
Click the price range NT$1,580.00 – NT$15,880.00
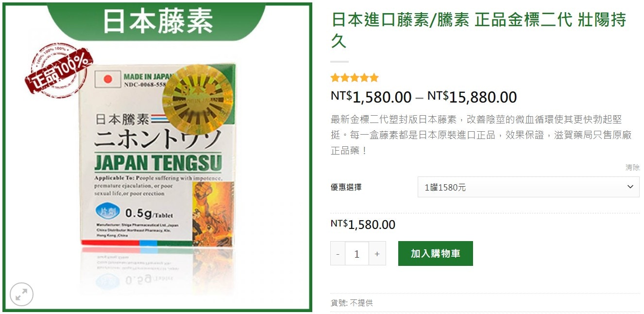point(424,97)
